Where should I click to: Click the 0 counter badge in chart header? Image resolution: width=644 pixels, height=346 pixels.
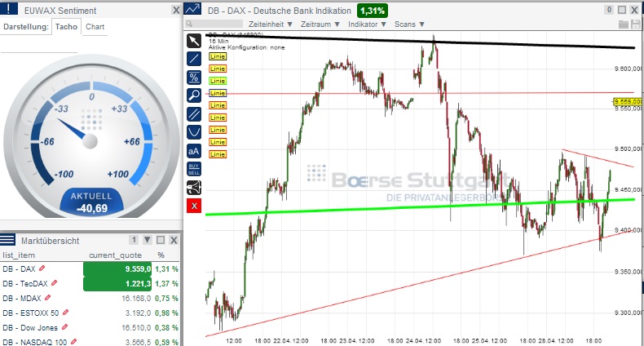point(609,10)
